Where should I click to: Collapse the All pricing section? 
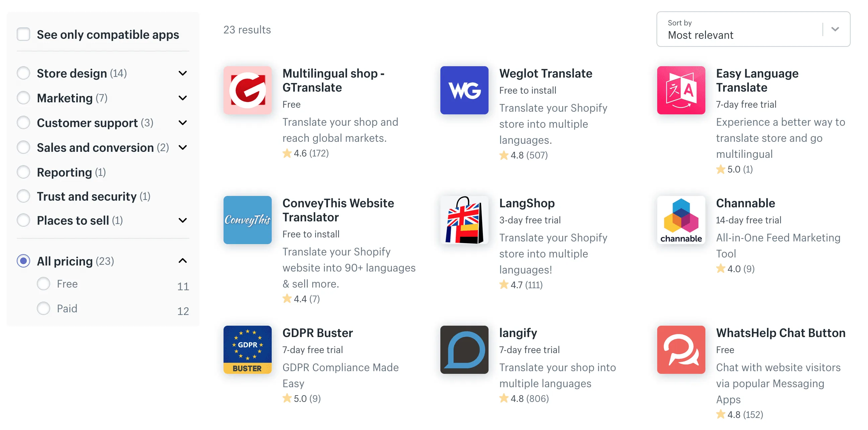tap(183, 260)
